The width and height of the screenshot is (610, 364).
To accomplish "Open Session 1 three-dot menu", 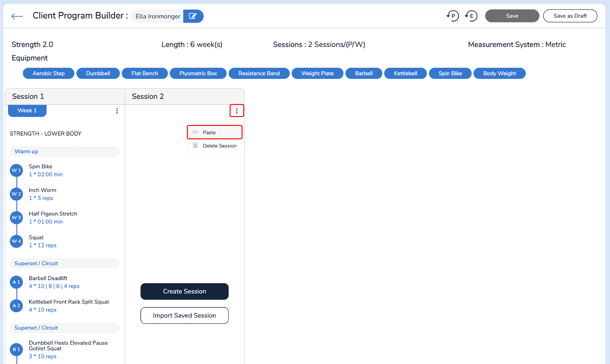I will pos(117,111).
